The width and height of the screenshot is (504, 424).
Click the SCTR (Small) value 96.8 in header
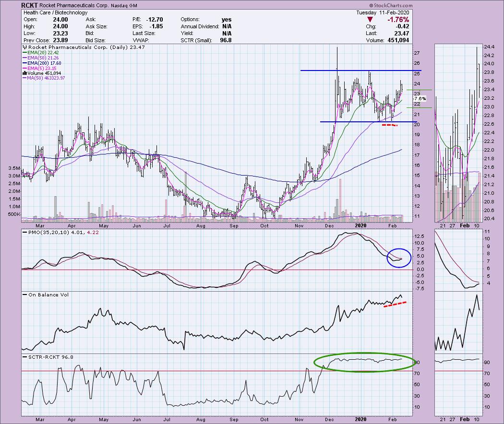(226, 40)
